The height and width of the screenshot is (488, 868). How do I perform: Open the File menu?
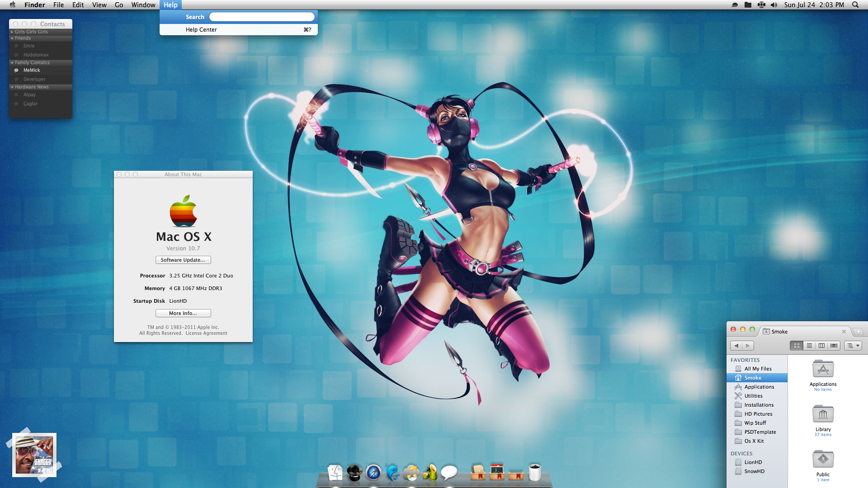coord(58,5)
